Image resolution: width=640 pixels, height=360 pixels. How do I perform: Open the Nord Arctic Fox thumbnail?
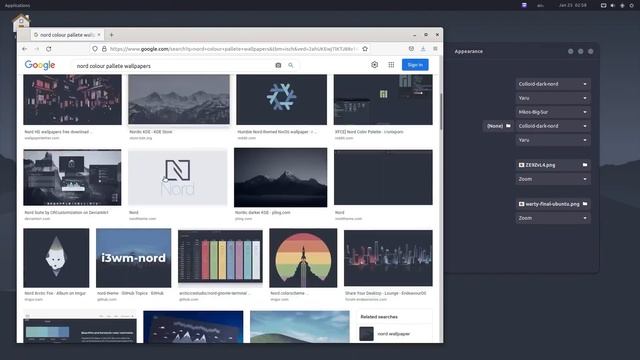coord(56,258)
